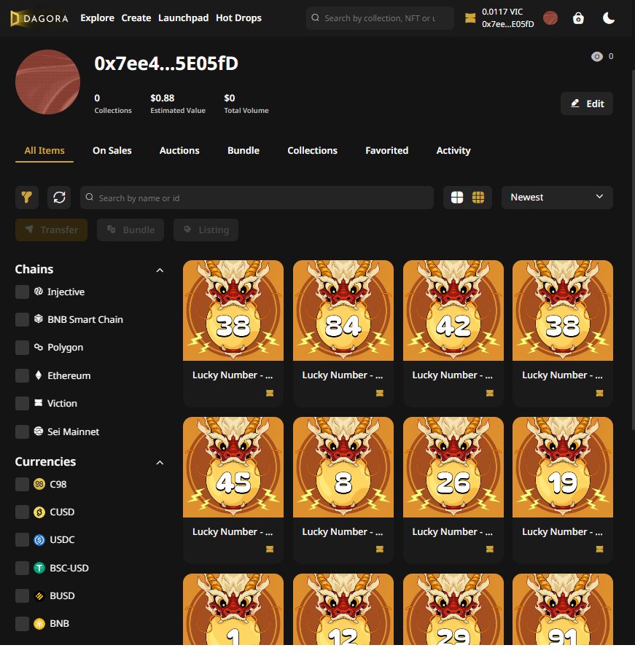Screen dimensions: 635x672
Task: Select the CUSD currency checkbox
Action: click(23, 512)
